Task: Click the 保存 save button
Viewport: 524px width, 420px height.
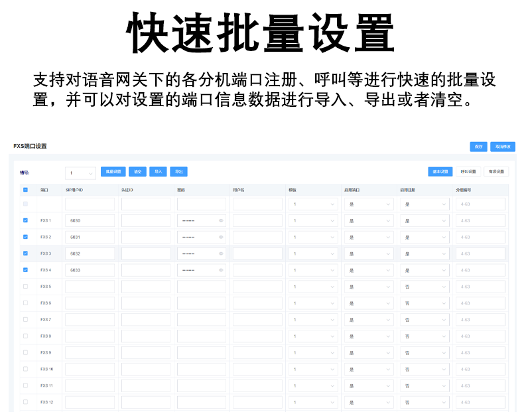Action: click(x=478, y=147)
